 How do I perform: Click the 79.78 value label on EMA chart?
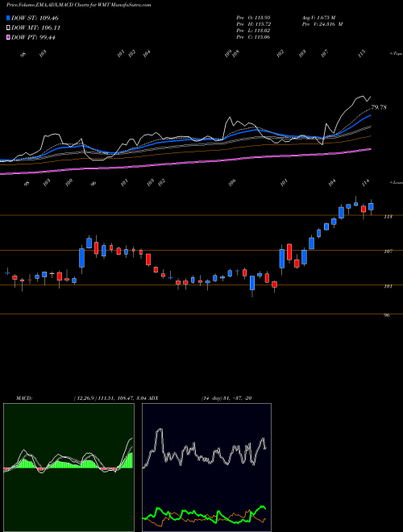click(x=379, y=107)
